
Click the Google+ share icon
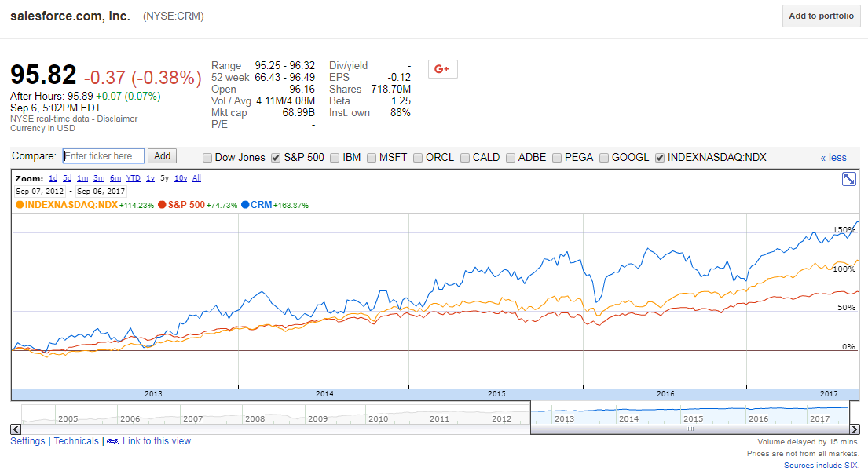point(442,69)
